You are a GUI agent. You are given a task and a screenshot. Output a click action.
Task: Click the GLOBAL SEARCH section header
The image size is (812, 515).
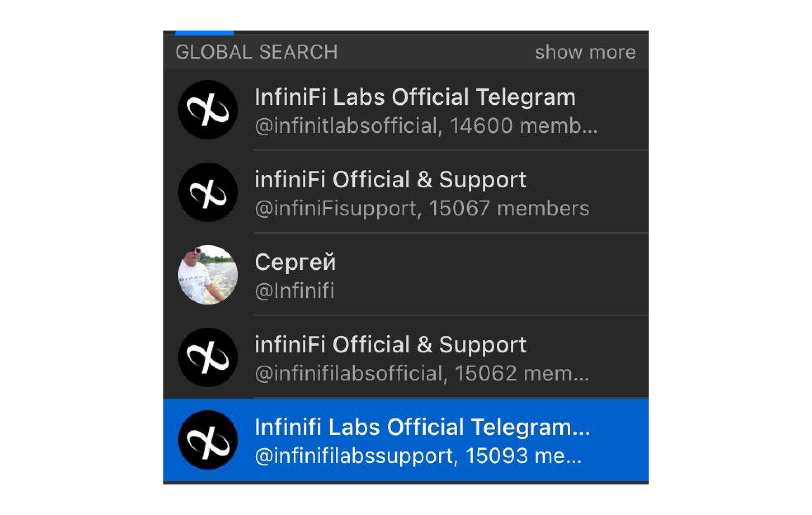256,52
